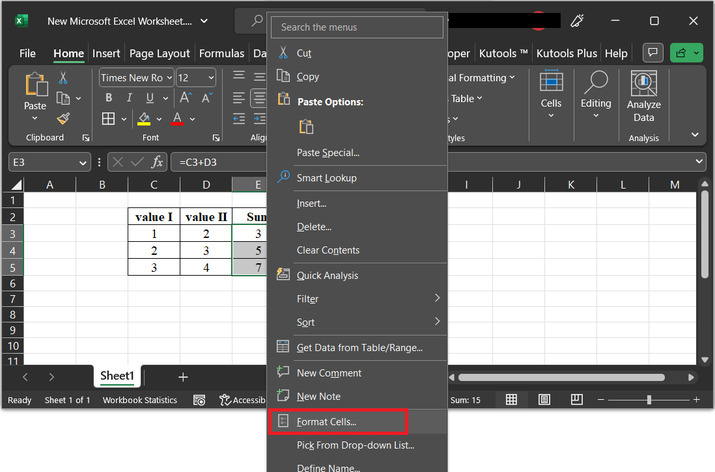The image size is (715, 472).
Task: Click the Cells ribbon button
Action: point(551,94)
